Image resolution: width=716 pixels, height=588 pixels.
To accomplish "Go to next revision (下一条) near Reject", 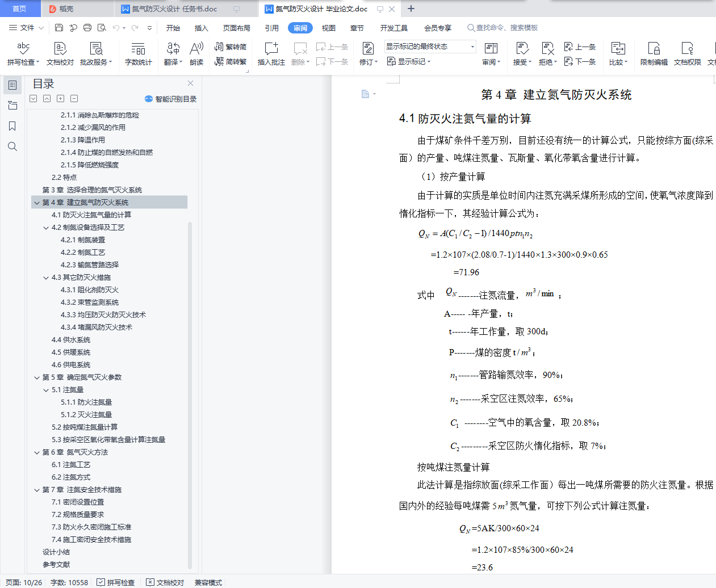I will click(580, 61).
